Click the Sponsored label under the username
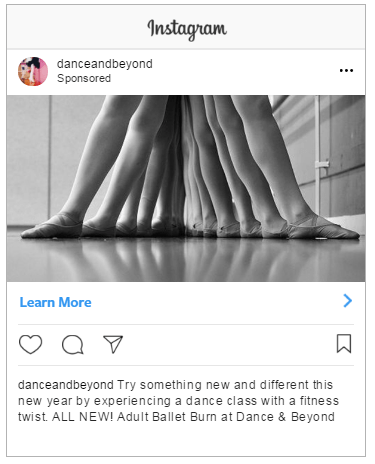This screenshot has height=464, width=375. click(x=84, y=78)
